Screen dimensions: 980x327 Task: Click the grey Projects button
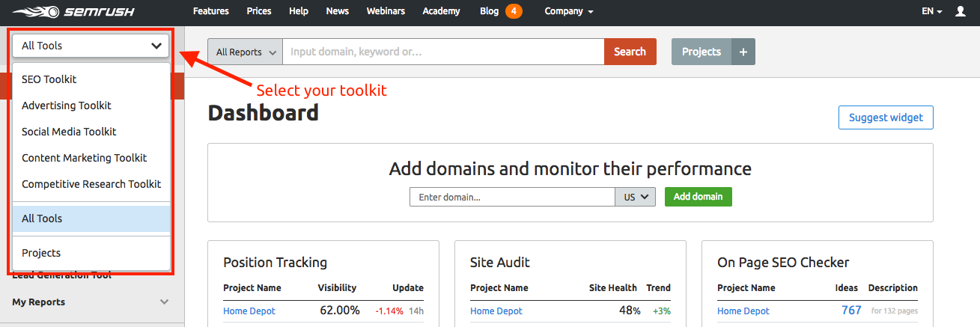701,52
